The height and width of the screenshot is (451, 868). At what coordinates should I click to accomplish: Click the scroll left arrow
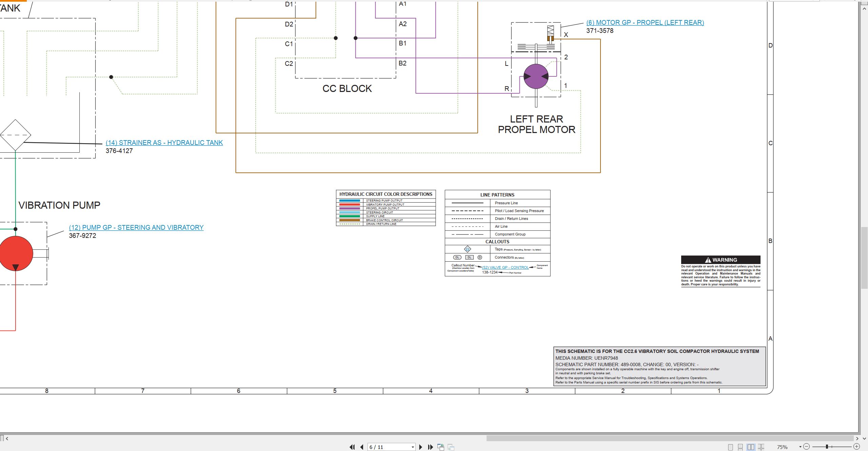tap(7, 438)
